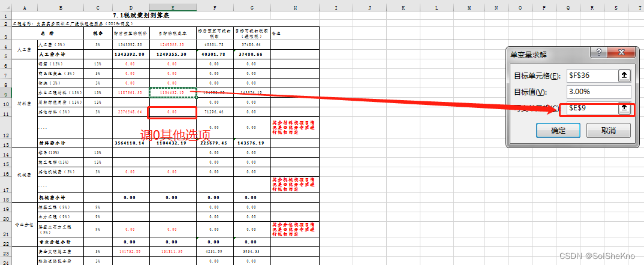644x265 pixels.
Task: Click the 机械费小计 label cell
Action: click(60, 198)
